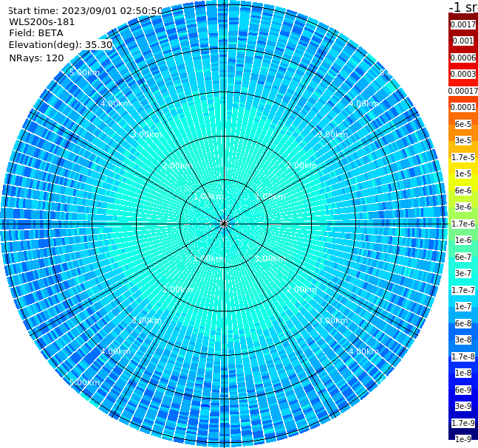The height and width of the screenshot is (448, 478).
Task: Click the lower-right 2.00km range ring label
Action: click(301, 289)
